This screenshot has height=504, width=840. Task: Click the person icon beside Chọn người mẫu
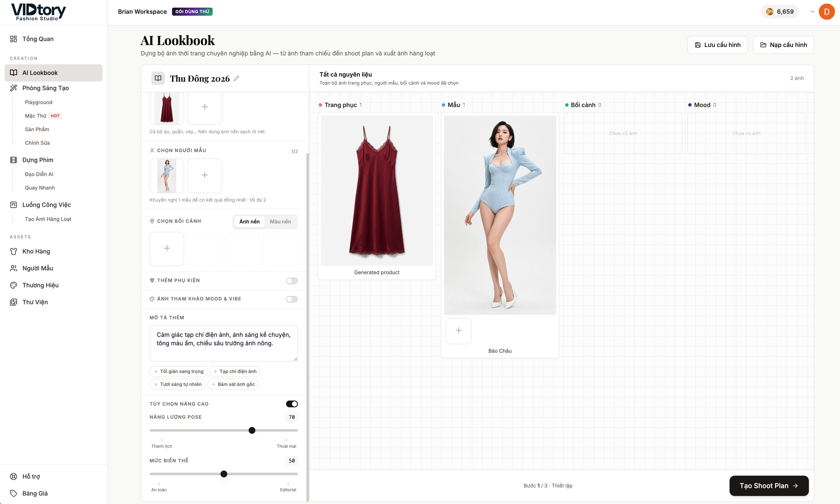tap(152, 150)
